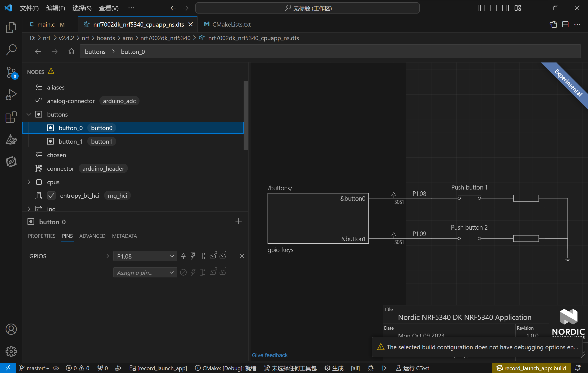588x373 pixels.
Task: Click 运行 CTest in status bar
Action: pyautogui.click(x=413, y=368)
